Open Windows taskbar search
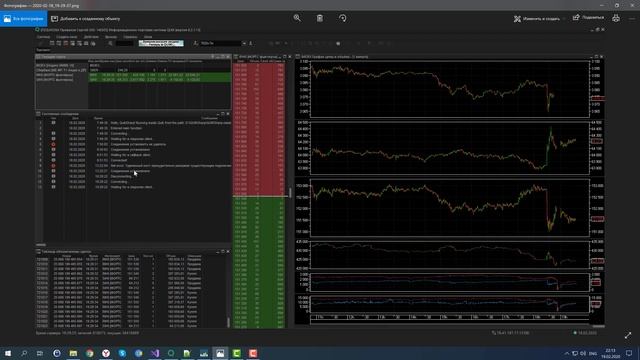Image resolution: width=640 pixels, height=360 pixels. (24, 353)
